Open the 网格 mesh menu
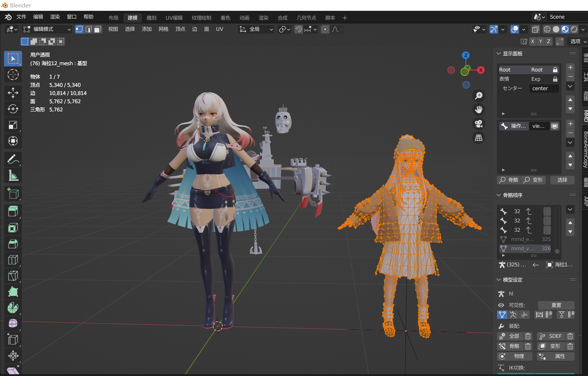The height and width of the screenshot is (376, 588). pos(163,29)
